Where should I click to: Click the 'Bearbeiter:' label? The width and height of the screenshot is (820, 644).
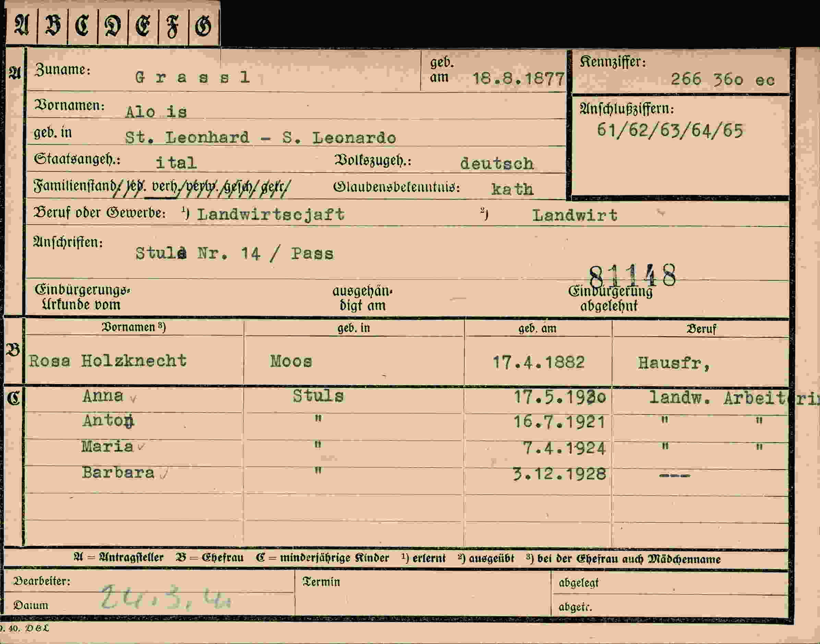point(42,581)
